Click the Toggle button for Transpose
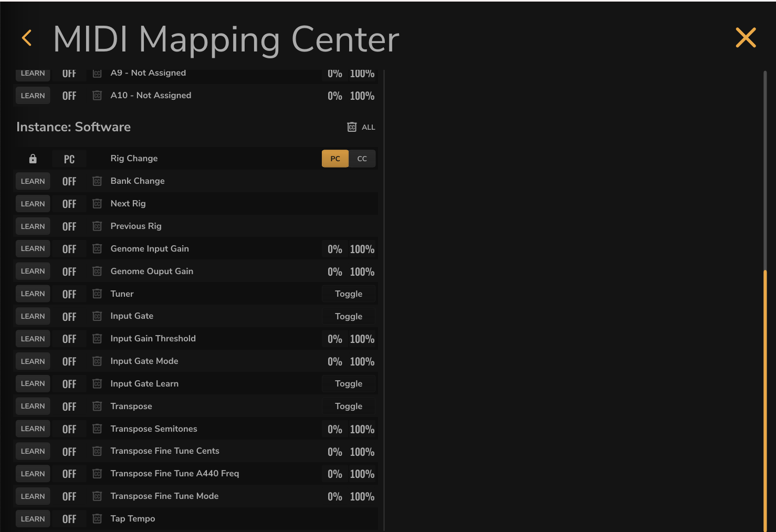Screen dimensions: 776x532 349,406
